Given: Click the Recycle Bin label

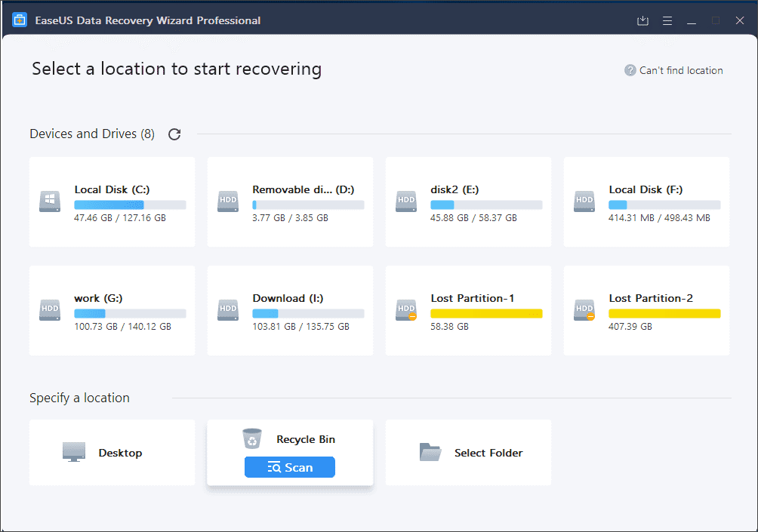Looking at the screenshot, I should coord(306,439).
